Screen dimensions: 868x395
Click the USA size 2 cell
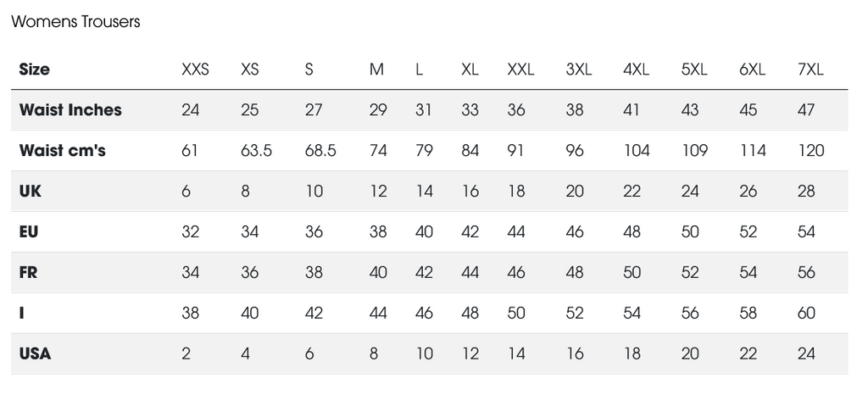(x=186, y=354)
